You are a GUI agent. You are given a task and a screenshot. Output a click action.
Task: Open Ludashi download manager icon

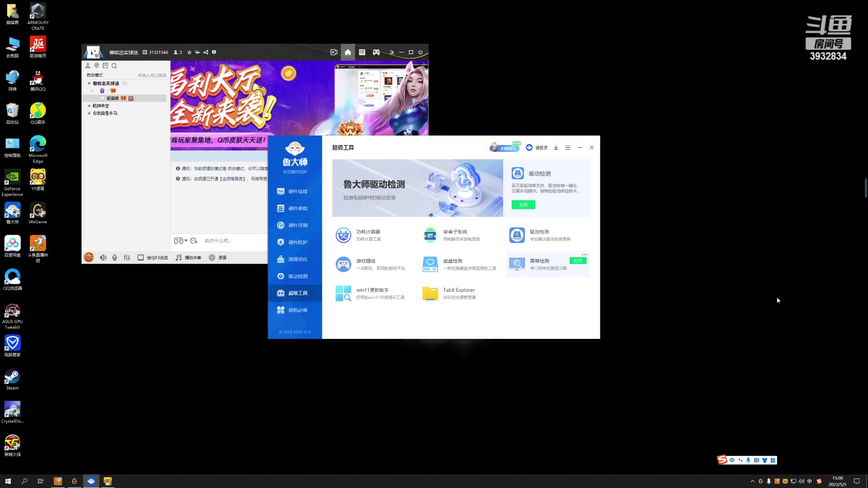pos(556,148)
